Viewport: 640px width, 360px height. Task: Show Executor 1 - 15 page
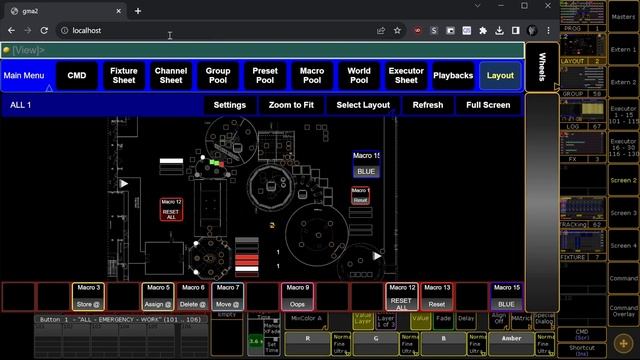click(x=623, y=115)
